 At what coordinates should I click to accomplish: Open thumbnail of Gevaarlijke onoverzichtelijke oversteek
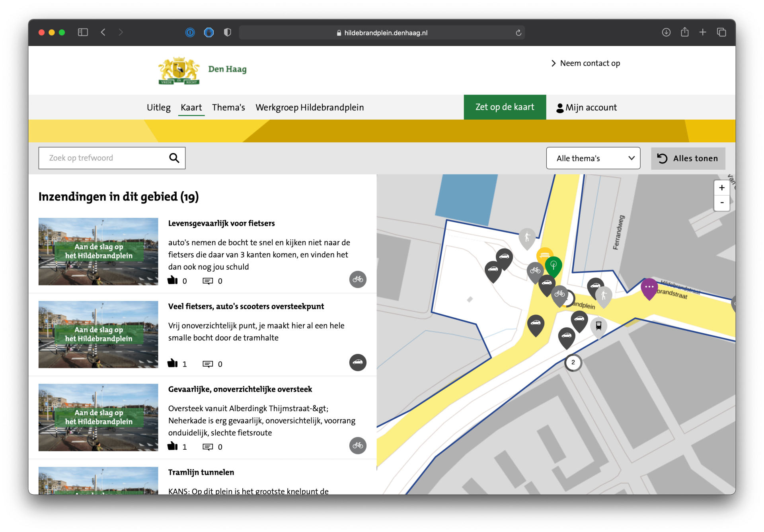98,417
